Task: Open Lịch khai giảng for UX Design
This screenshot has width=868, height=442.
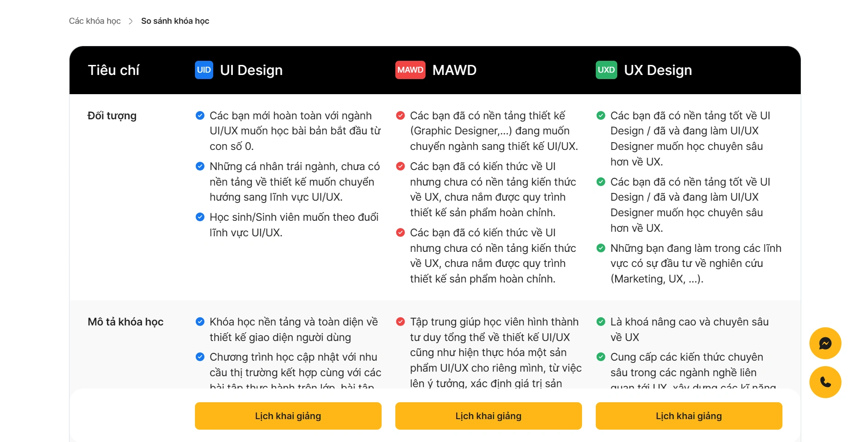Action: (689, 416)
